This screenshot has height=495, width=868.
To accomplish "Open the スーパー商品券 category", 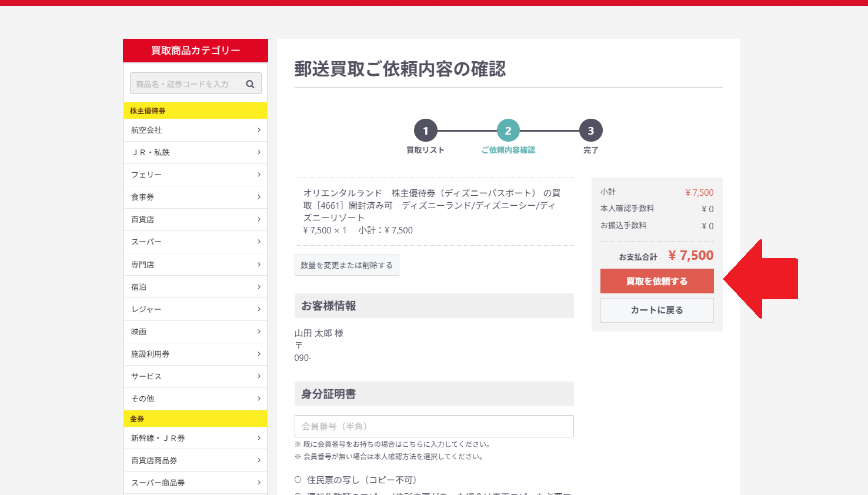I will pyautogui.click(x=196, y=483).
